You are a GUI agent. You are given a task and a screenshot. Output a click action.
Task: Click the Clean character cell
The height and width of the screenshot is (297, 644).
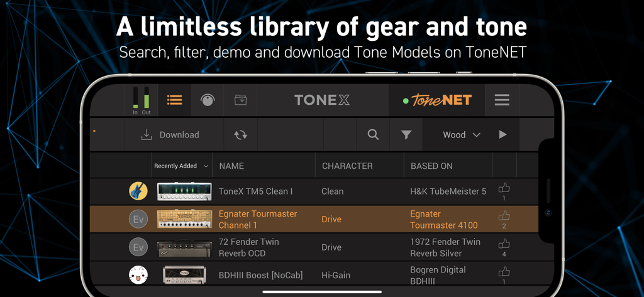coord(332,191)
